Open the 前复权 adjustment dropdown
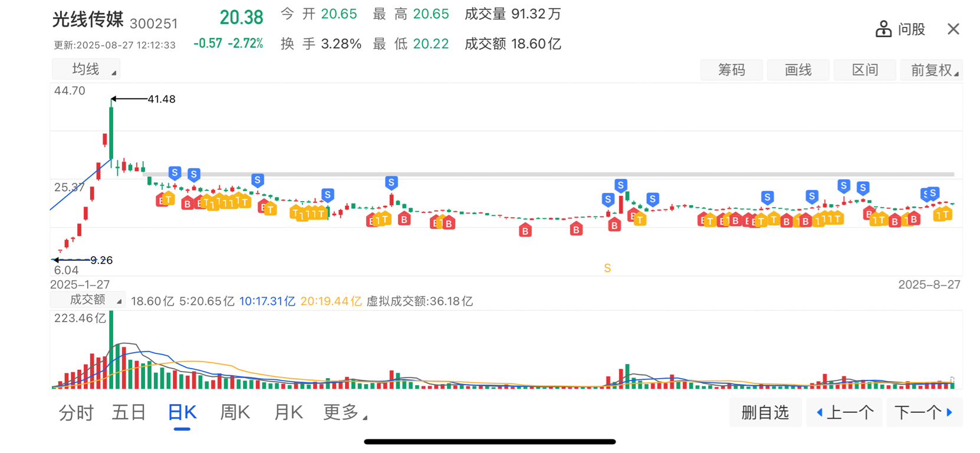The height and width of the screenshot is (453, 980). 932,70
